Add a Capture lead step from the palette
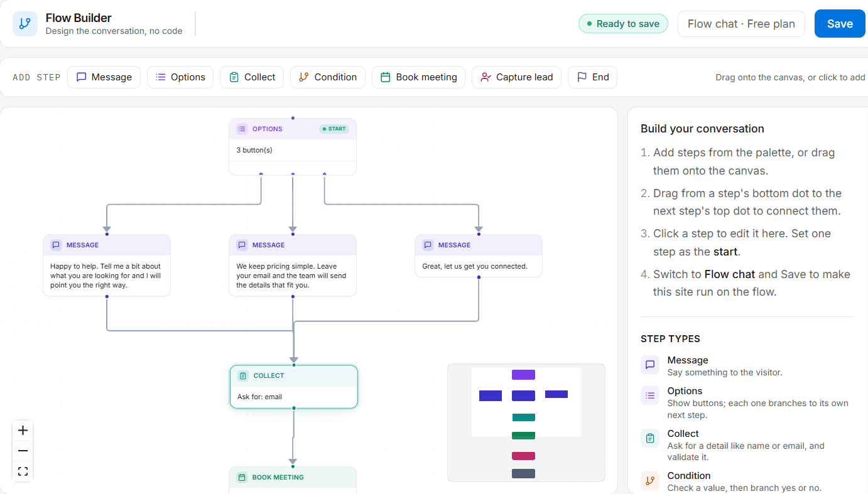 [x=516, y=77]
